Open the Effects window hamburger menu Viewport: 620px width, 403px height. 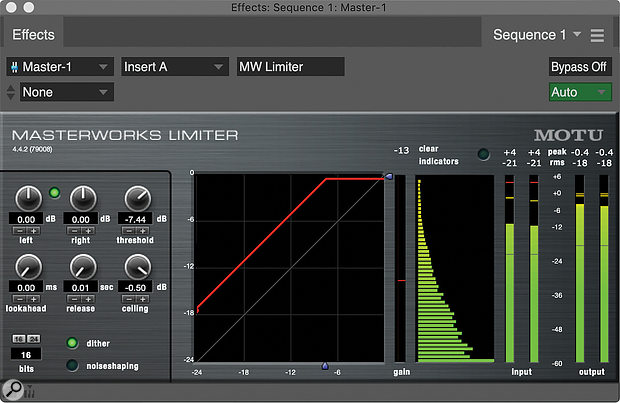[597, 35]
